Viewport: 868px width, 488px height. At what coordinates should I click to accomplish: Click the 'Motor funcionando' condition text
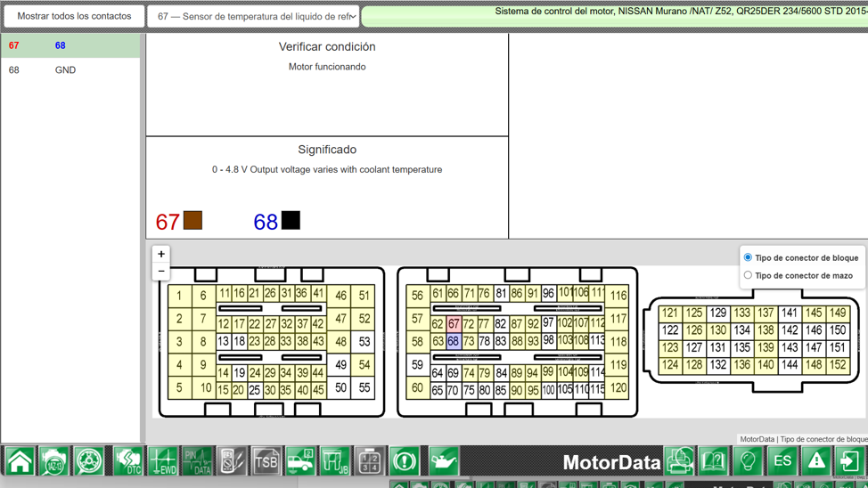[327, 67]
